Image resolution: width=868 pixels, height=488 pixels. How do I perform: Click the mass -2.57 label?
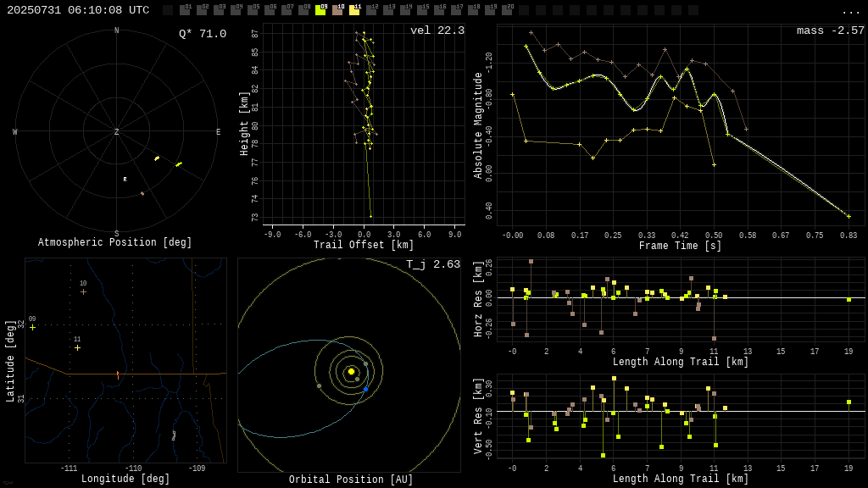point(831,30)
